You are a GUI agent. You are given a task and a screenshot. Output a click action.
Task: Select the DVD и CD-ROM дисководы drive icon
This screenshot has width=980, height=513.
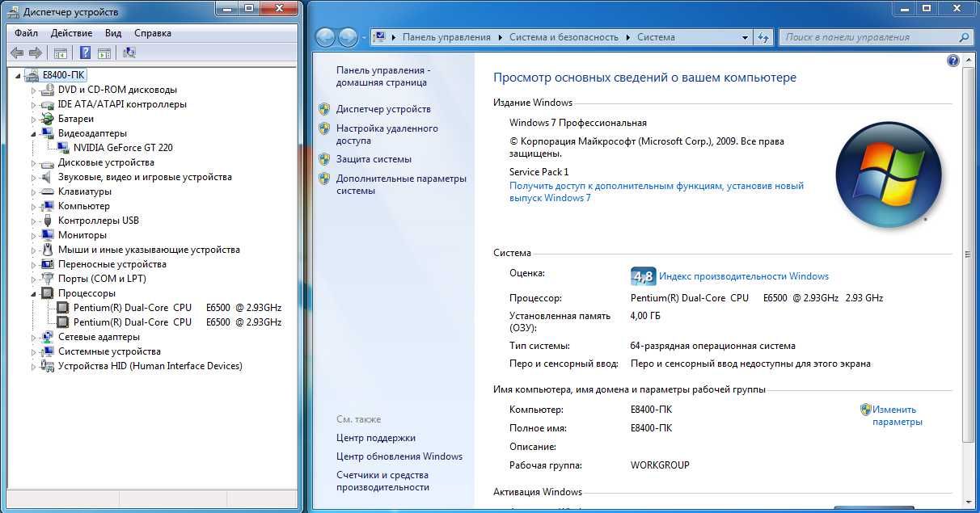pos(48,90)
